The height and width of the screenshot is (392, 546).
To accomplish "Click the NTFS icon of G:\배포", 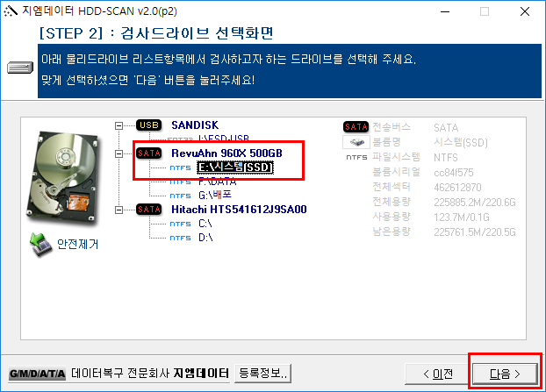I will (x=180, y=196).
